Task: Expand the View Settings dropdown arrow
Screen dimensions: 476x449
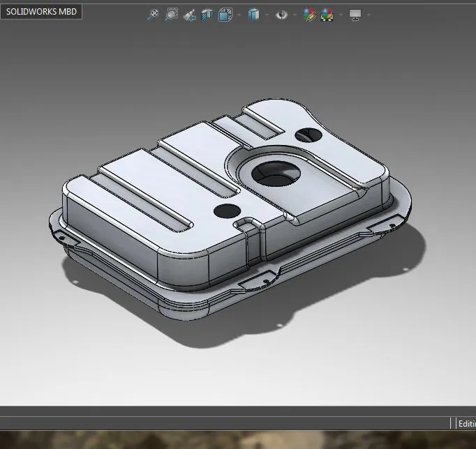Action: [369, 15]
